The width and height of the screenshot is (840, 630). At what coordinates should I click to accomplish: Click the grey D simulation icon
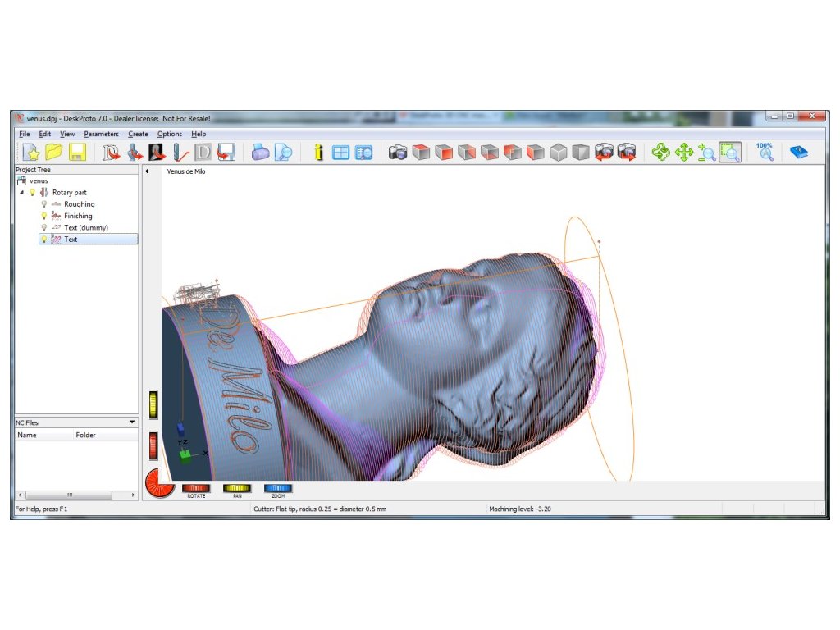coord(203,153)
